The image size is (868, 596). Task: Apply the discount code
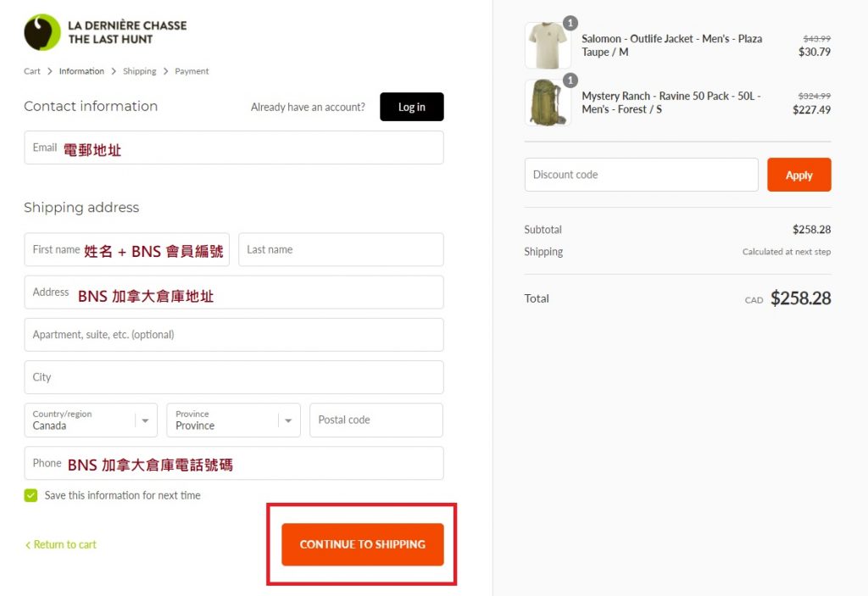[x=798, y=175]
